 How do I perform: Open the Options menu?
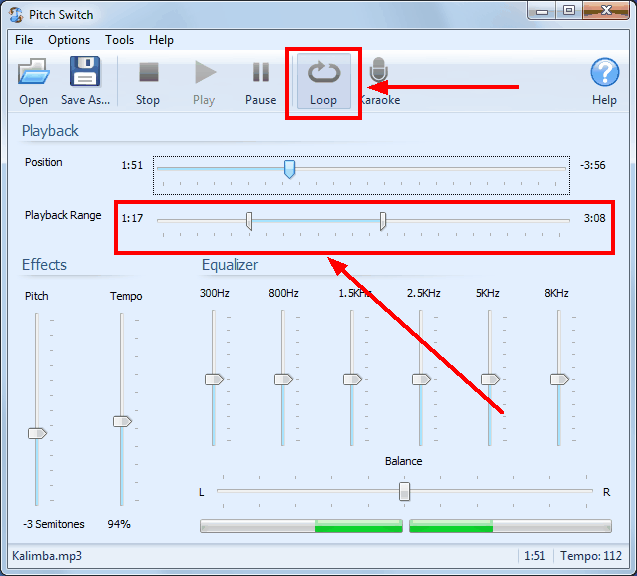point(69,40)
